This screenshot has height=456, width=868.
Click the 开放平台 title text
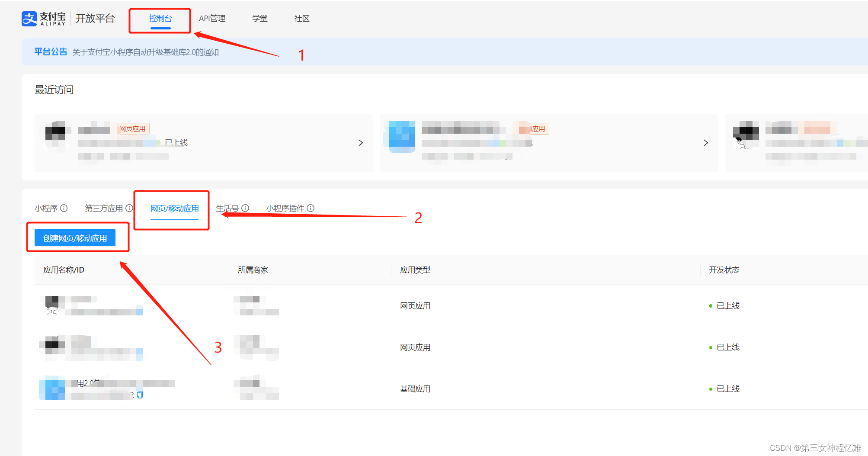95,19
